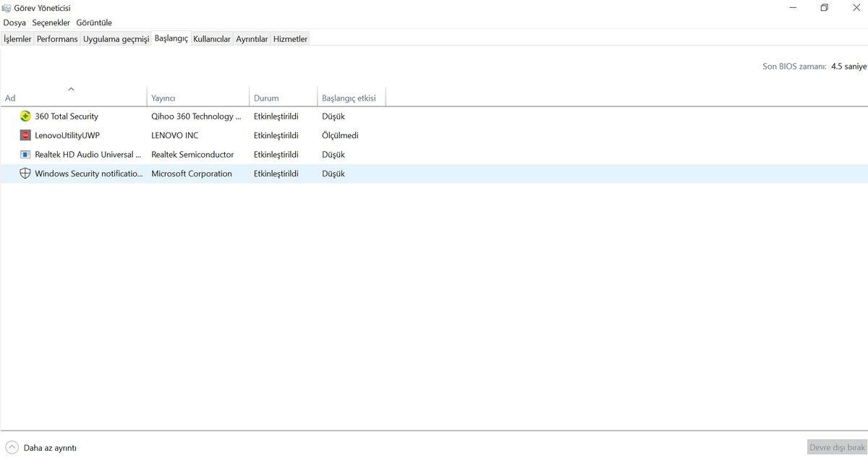The height and width of the screenshot is (463, 868).
Task: Click the Realtek HD Audio icon
Action: pyautogui.click(x=25, y=155)
